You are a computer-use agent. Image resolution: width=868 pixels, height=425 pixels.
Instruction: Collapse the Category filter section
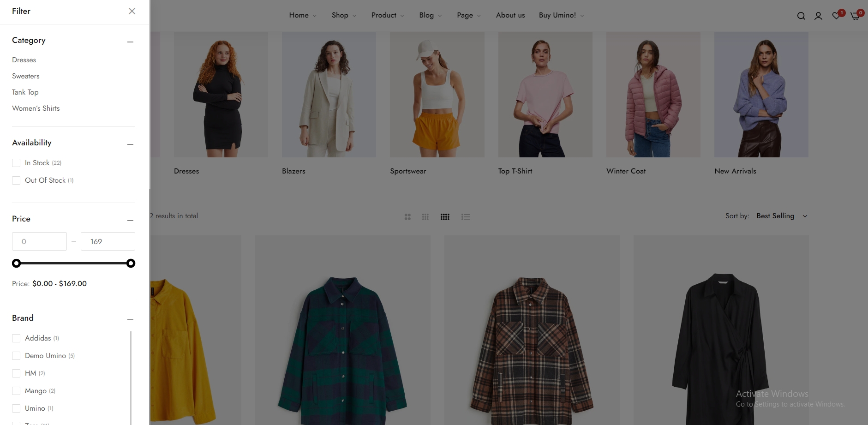[x=130, y=42]
